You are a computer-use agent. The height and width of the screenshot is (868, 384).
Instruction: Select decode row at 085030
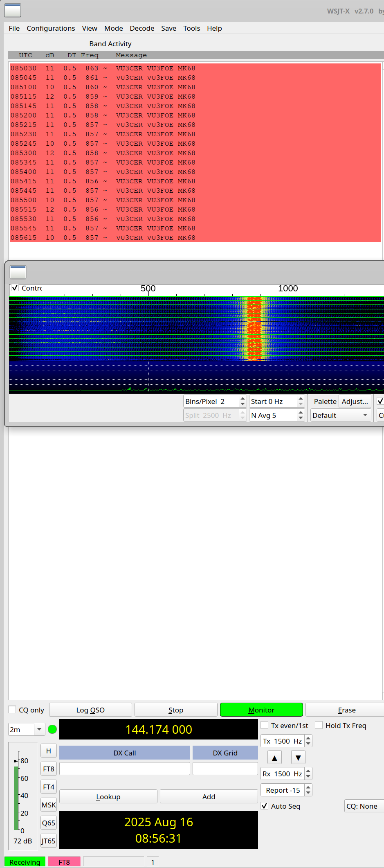coord(195,68)
